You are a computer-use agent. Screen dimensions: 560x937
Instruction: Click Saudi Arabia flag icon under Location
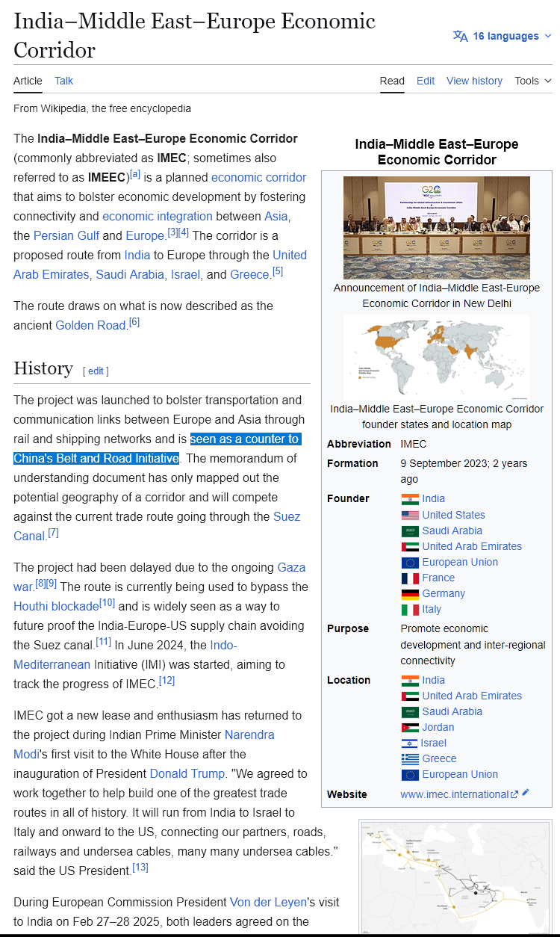click(x=410, y=711)
